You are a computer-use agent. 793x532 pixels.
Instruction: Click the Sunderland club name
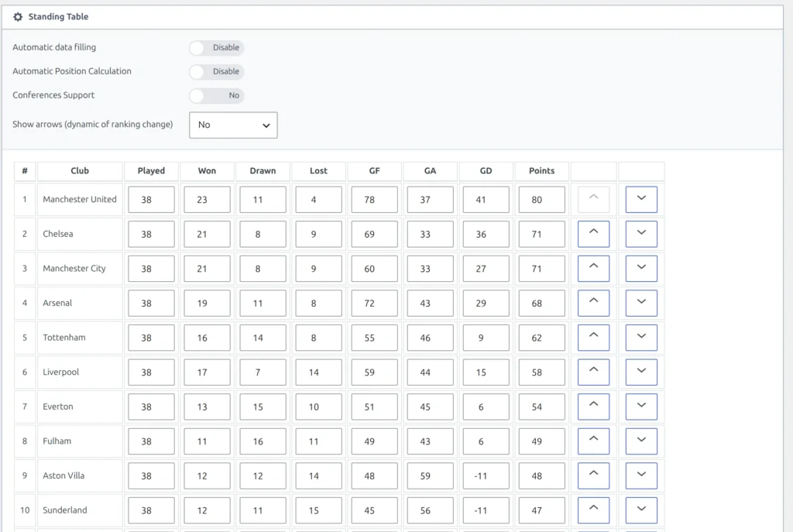(x=65, y=510)
